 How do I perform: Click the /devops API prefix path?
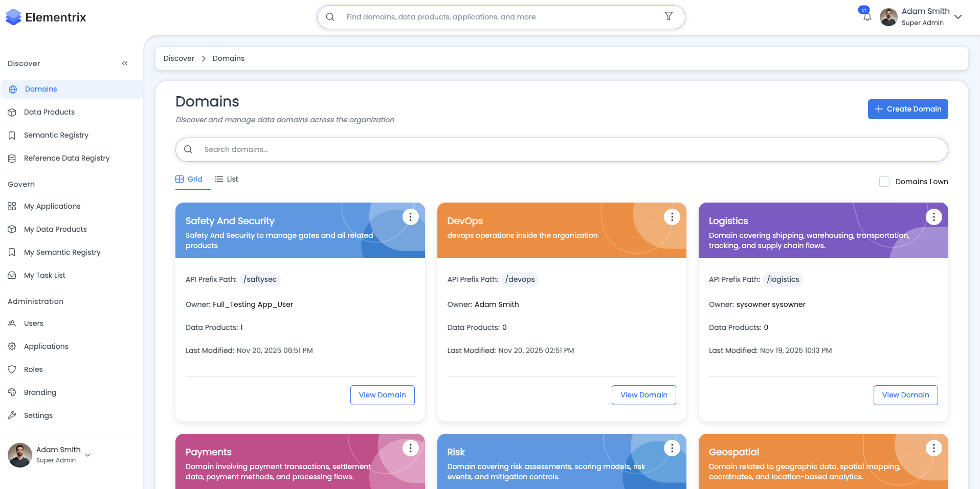[520, 279]
